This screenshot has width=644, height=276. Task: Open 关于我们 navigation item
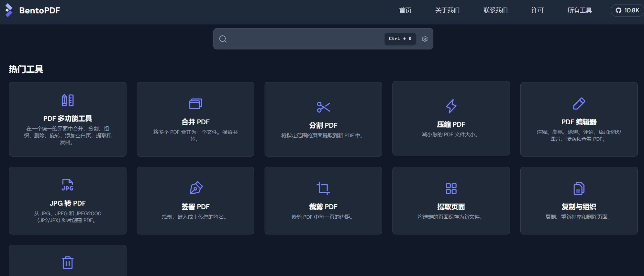pos(447,10)
